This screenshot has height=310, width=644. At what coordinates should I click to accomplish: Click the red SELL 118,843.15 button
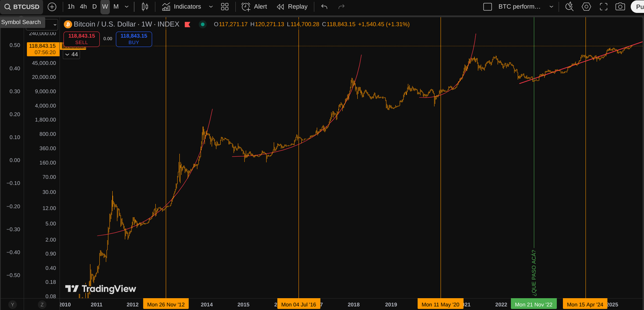click(81, 39)
